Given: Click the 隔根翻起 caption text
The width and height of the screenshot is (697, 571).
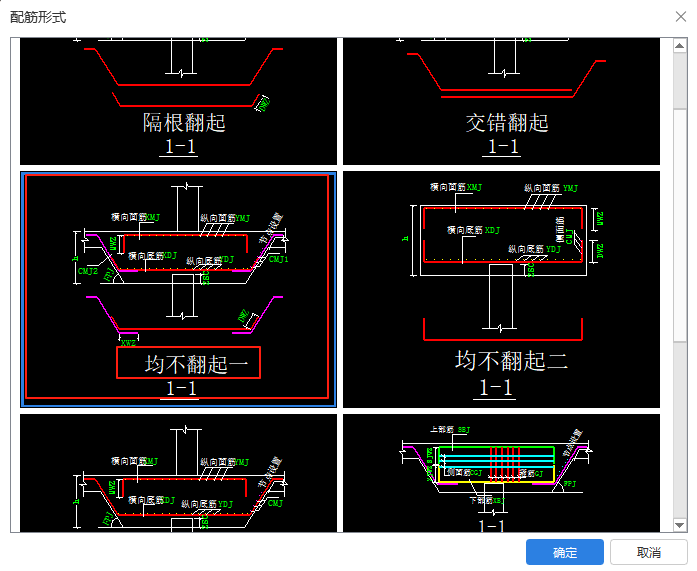Looking at the screenshot, I should pos(184,122).
